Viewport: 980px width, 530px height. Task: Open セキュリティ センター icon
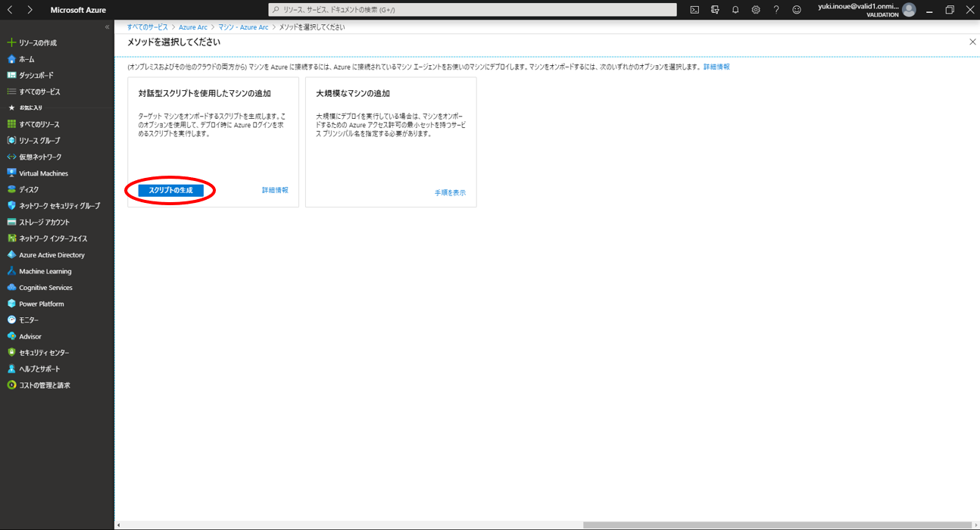tap(11, 353)
